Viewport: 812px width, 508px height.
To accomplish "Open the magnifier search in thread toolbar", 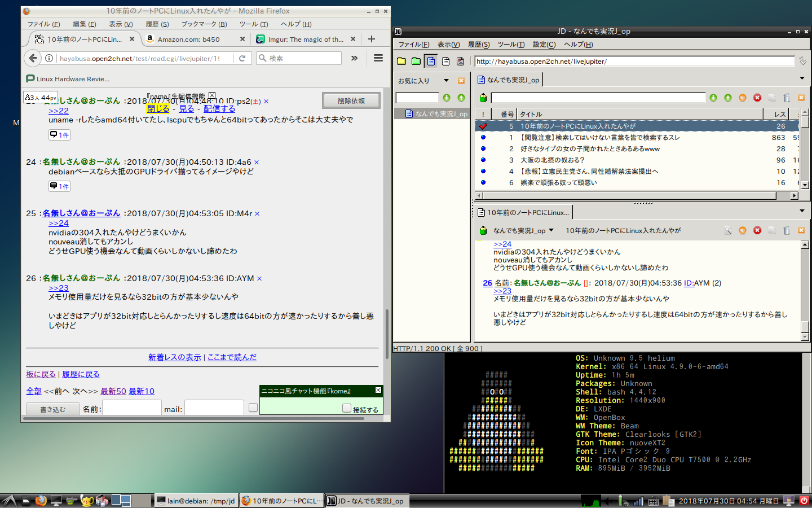I will [728, 230].
